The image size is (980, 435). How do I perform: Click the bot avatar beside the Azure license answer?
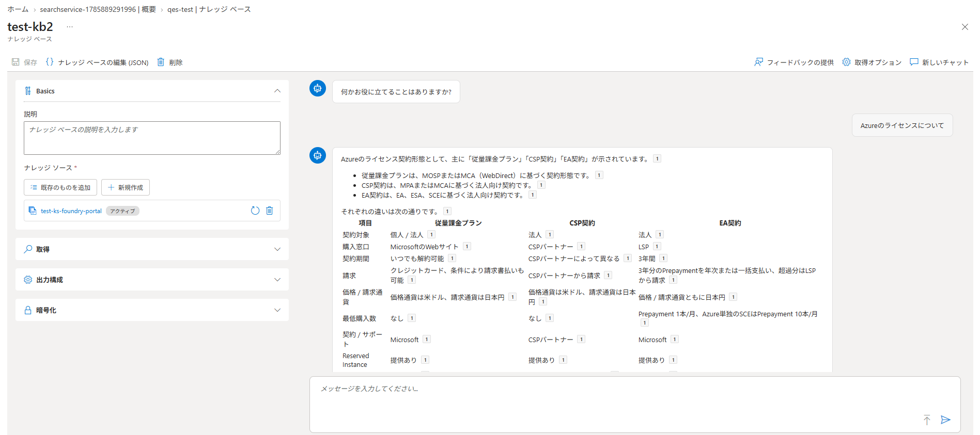point(318,155)
